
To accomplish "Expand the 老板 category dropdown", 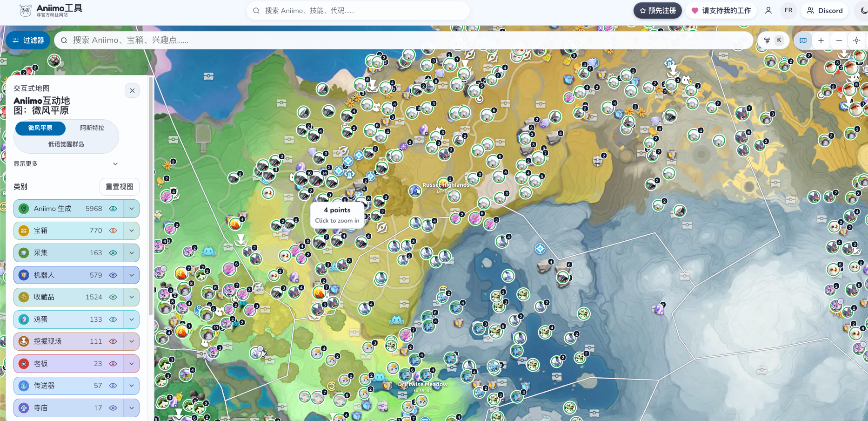I will coord(132,364).
